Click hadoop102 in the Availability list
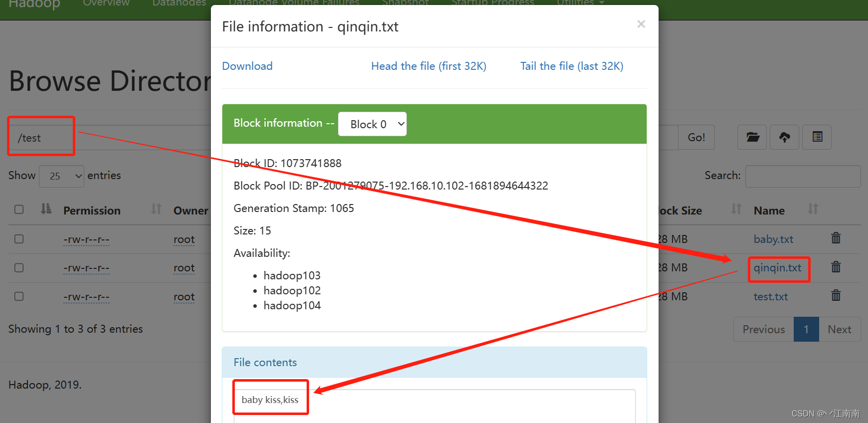Screen dimensions: 868x423 click(x=292, y=290)
